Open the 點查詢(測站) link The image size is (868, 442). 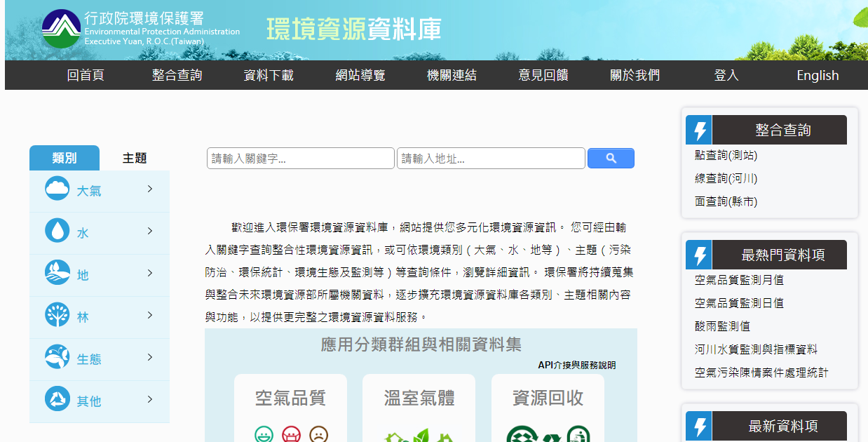pyautogui.click(x=726, y=155)
